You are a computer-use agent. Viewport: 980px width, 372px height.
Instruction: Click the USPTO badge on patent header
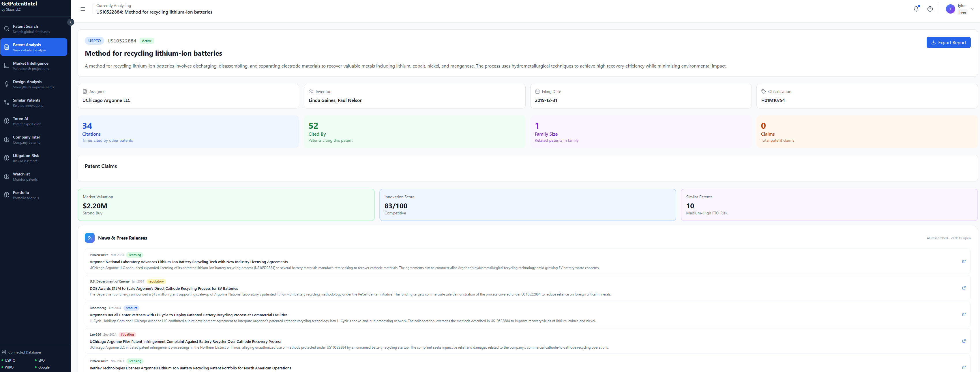[94, 41]
